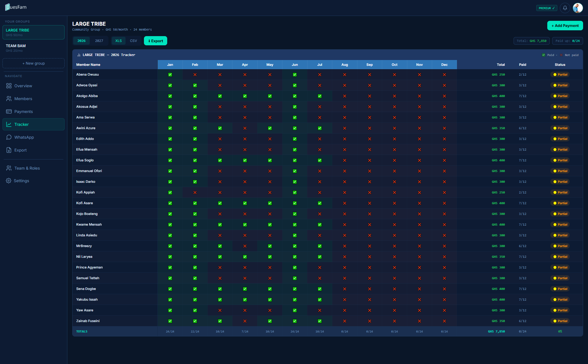Click the Feb totals 22/24 cell
This screenshot has width=588, height=364.
click(x=195, y=332)
